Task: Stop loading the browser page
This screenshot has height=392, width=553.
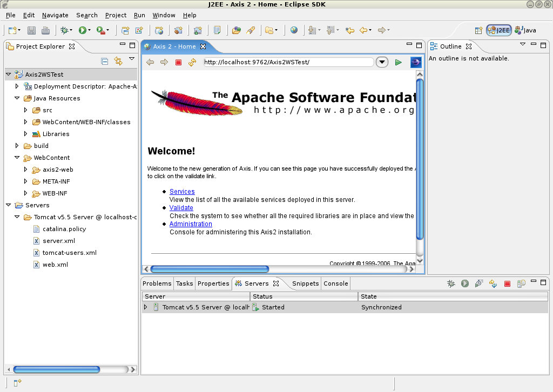Action: click(x=178, y=63)
